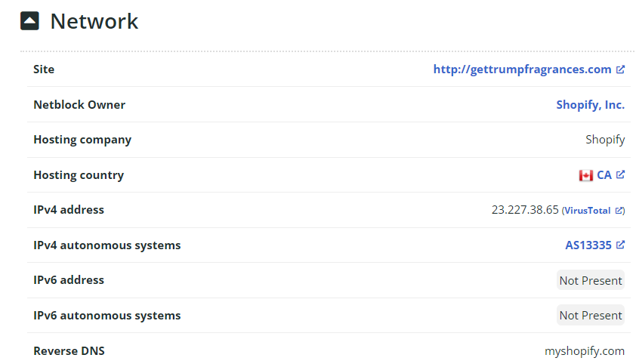Screen dimensions: 636x364
Task: Click external link icon next to CA
Action: click(620, 174)
